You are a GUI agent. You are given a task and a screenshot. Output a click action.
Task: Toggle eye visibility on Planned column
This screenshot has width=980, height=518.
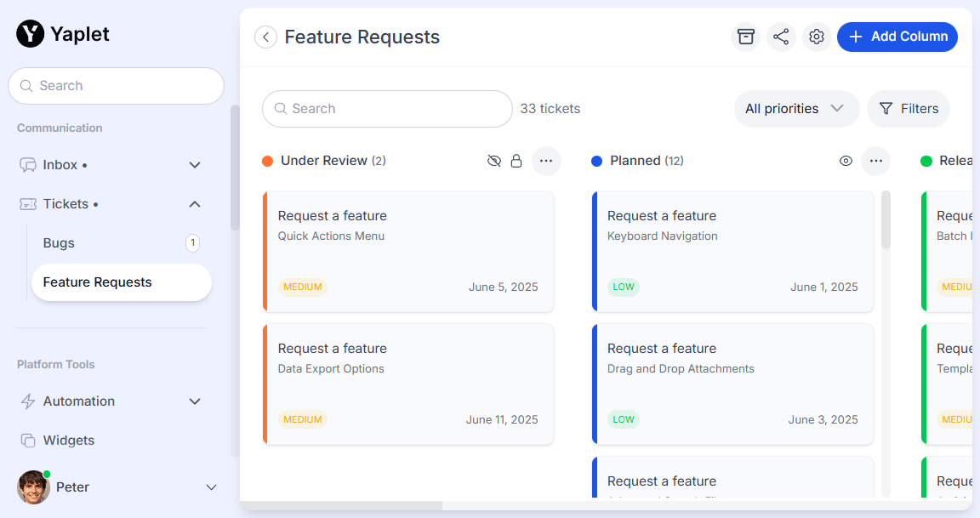(x=846, y=161)
